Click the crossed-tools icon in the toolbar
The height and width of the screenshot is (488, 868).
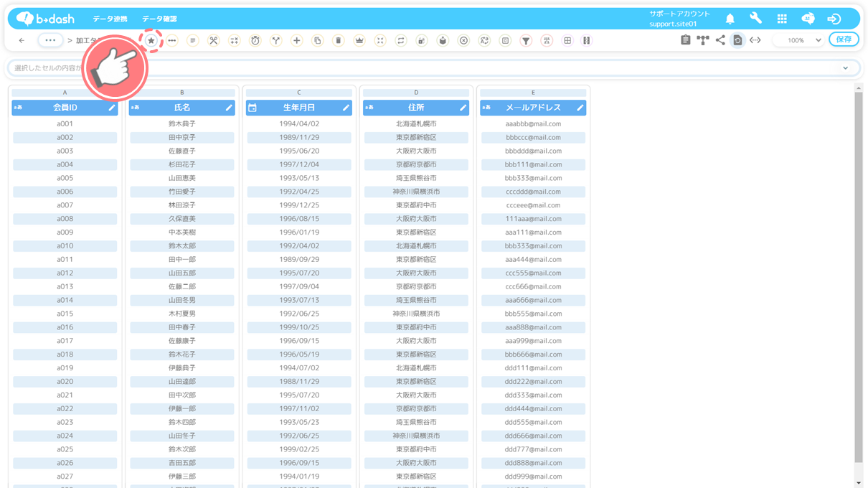click(213, 41)
